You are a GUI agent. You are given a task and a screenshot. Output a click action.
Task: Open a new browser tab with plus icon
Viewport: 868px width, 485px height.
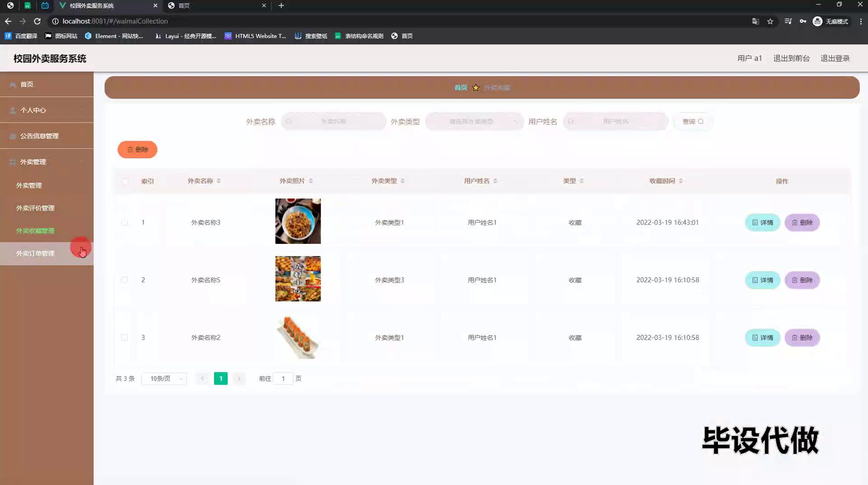pos(281,5)
